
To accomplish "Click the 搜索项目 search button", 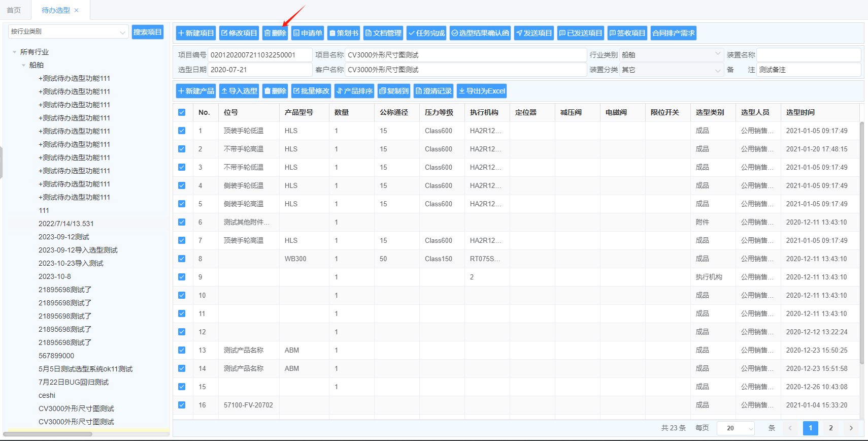I will point(147,32).
